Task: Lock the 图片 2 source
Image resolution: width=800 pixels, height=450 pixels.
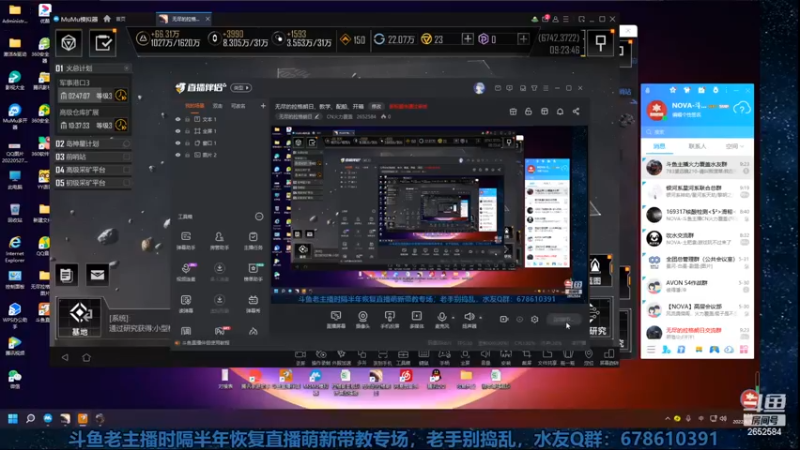Action: [187, 155]
